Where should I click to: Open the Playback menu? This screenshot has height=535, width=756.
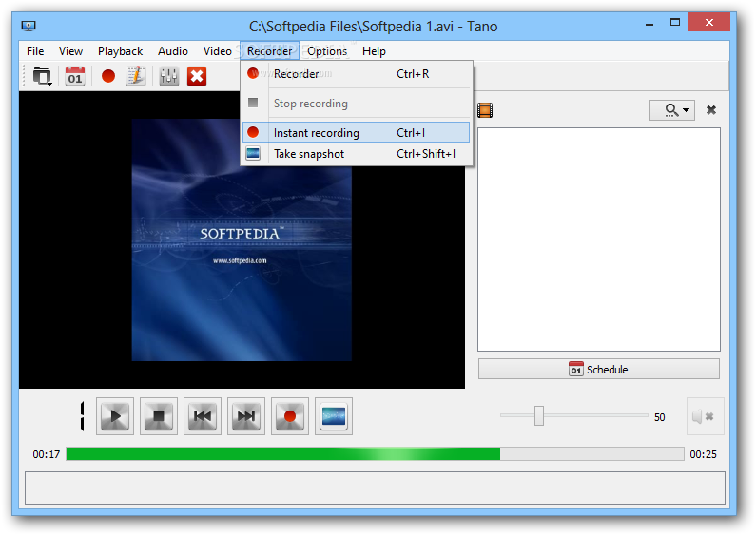coord(120,51)
